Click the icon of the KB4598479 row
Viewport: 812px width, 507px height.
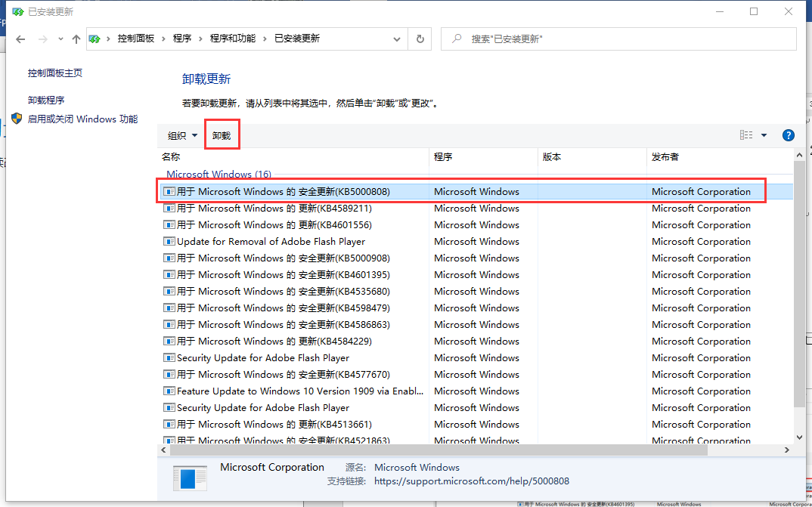[x=169, y=308]
